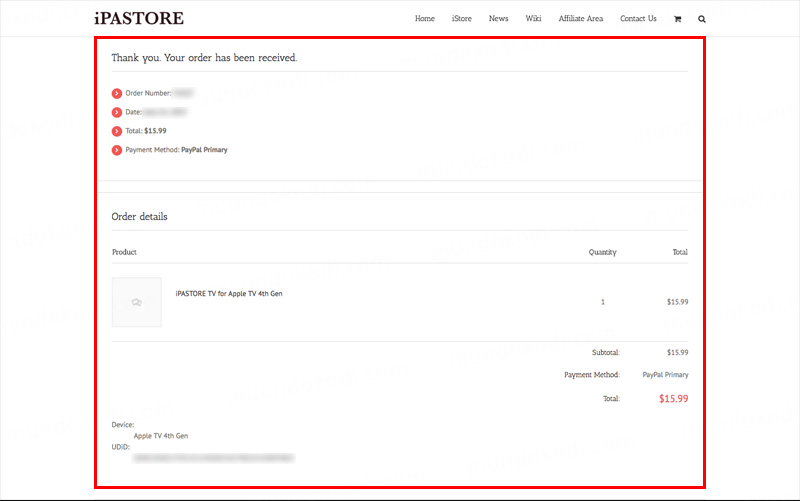Click the $15.99 price in the product row
This screenshot has width=800, height=501.
(678, 302)
